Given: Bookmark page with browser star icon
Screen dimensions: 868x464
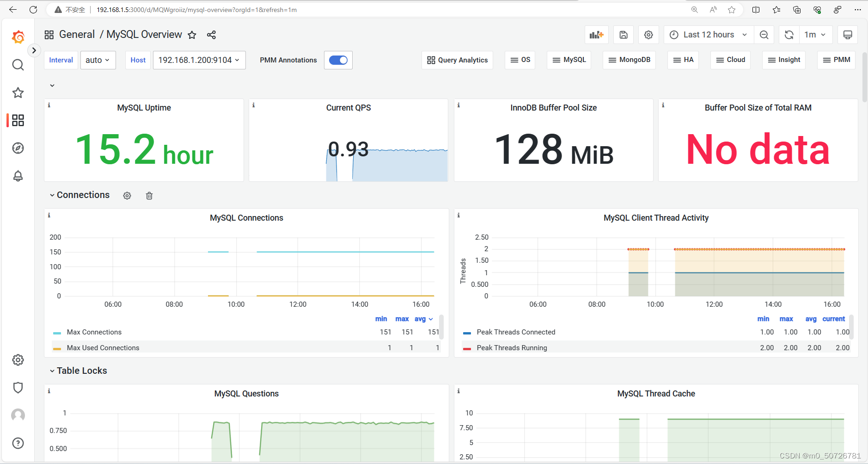Looking at the screenshot, I should click(732, 9).
